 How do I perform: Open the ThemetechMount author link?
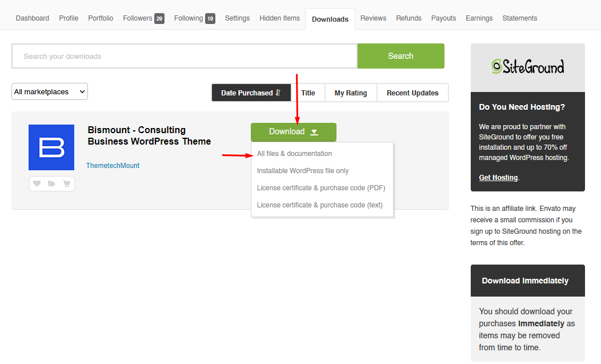pyautogui.click(x=113, y=165)
